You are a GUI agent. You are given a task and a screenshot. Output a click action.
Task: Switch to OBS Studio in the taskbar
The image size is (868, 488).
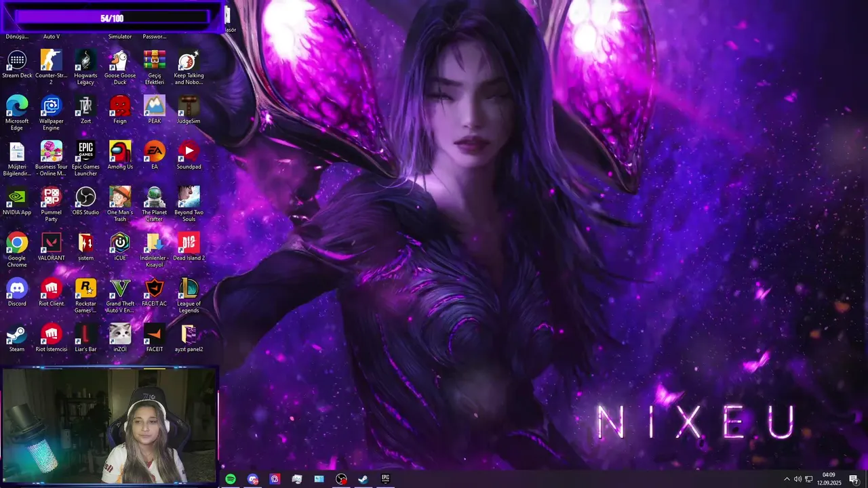click(x=341, y=479)
